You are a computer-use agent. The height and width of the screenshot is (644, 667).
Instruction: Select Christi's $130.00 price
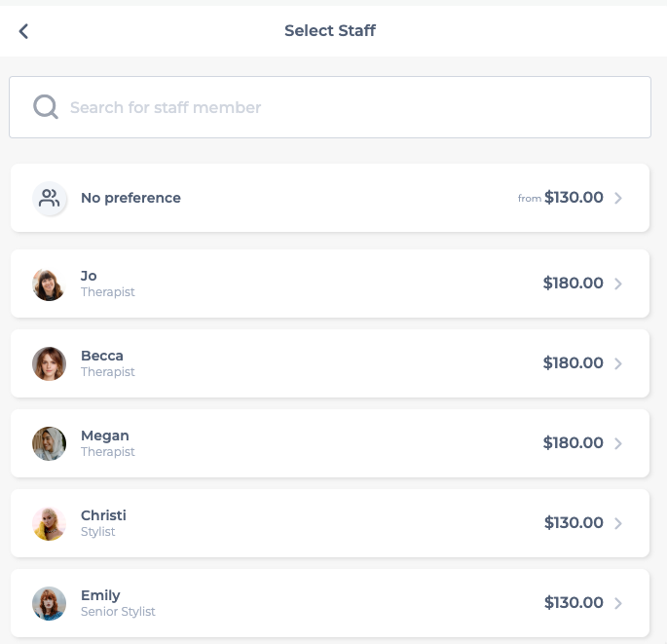click(574, 522)
